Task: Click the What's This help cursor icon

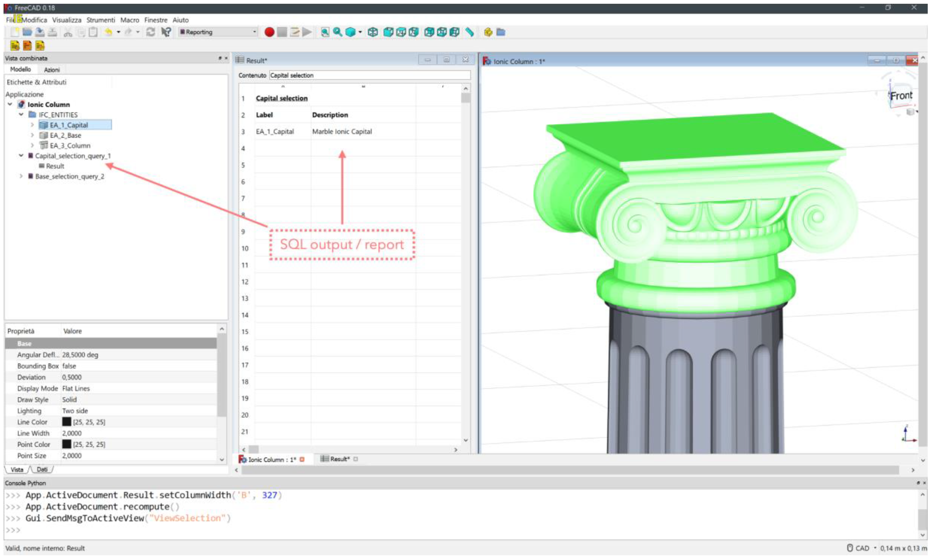Action: (166, 32)
